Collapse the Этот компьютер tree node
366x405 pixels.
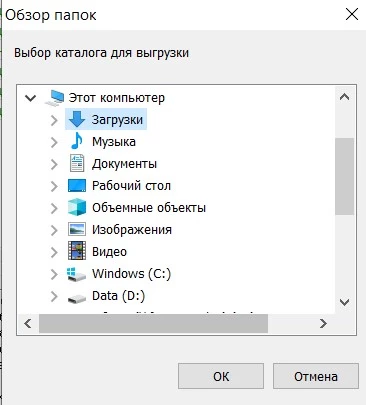(31, 98)
